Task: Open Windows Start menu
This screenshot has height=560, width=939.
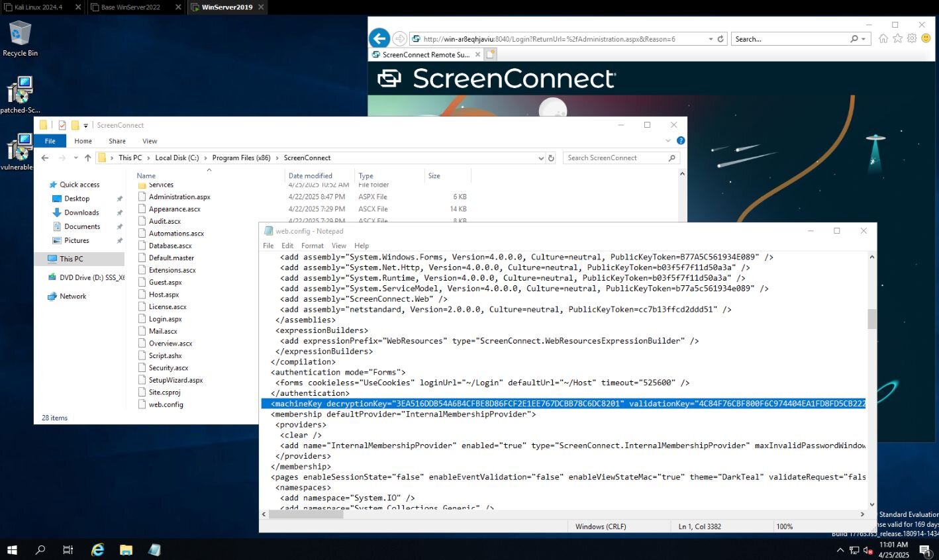Action: pos(12,549)
